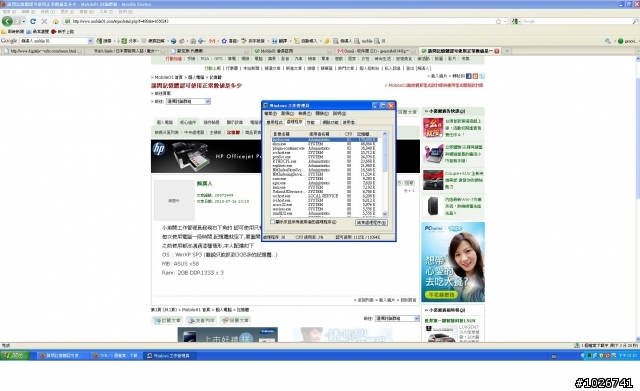Viewport: 640px width, 391px height.
Task: Close the active Mobile01 tab
Action: [x=497, y=51]
